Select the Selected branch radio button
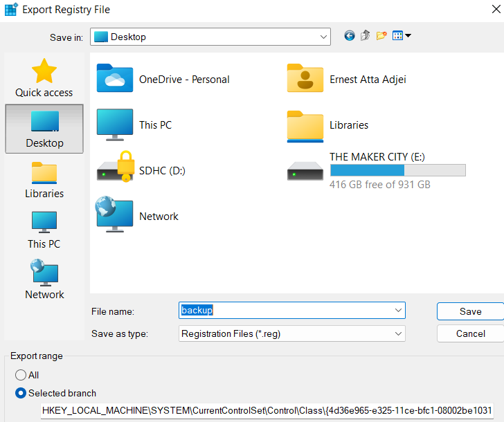 20,393
